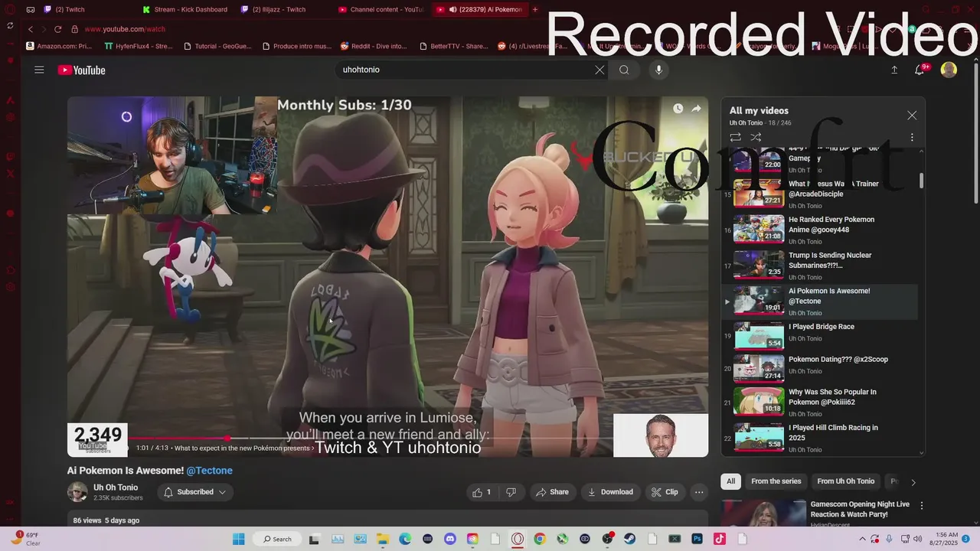Open YouTube notifications bell
The image size is (980, 551).
click(920, 70)
